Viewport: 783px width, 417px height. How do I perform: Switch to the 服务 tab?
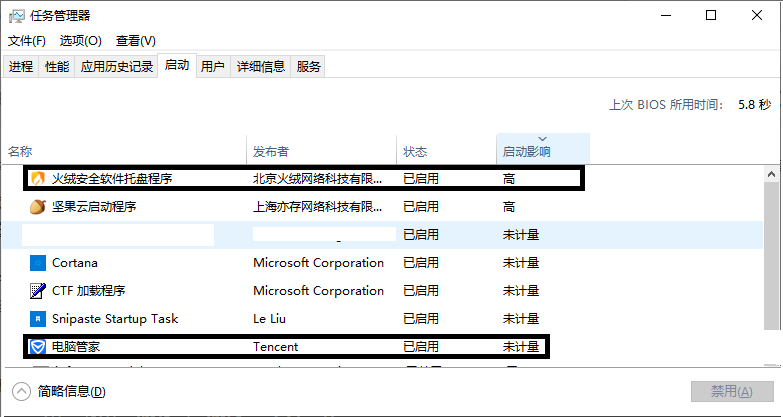(x=308, y=66)
